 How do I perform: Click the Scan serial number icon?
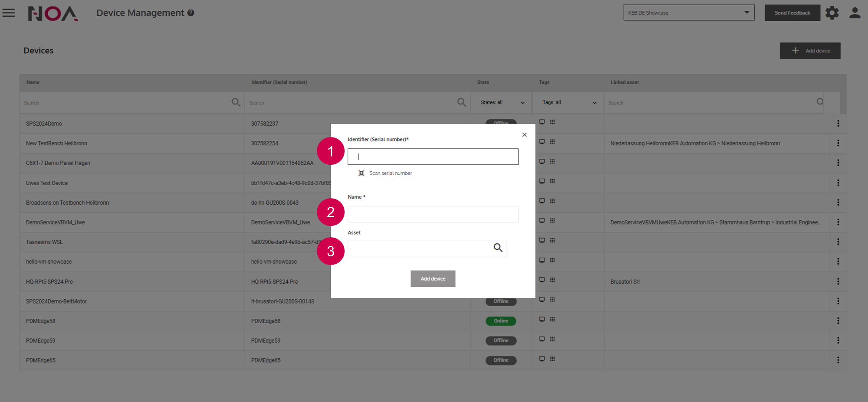pos(361,173)
